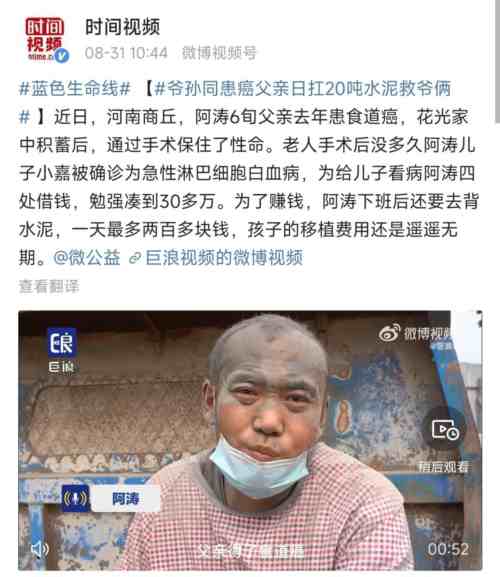Tap the 阿涛 name caption label
500x577 pixels.
click(x=125, y=499)
